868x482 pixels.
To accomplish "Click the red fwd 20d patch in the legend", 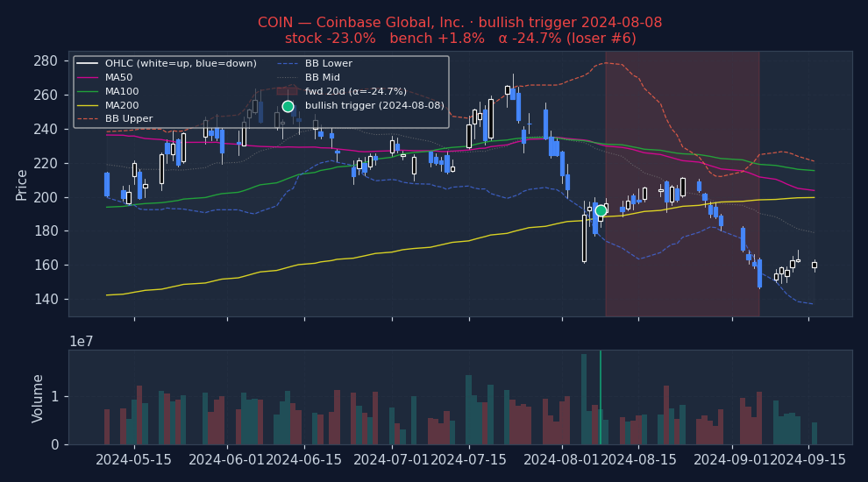I will click(288, 91).
